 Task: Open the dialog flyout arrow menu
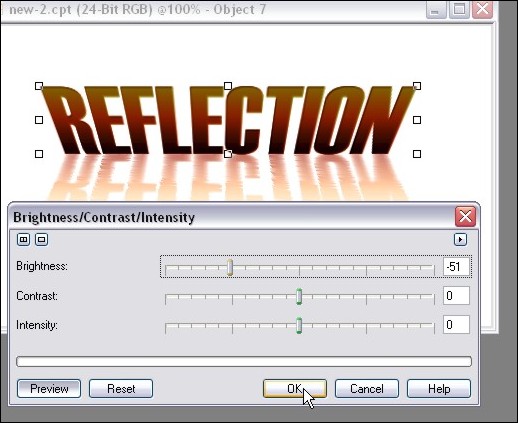pos(460,239)
